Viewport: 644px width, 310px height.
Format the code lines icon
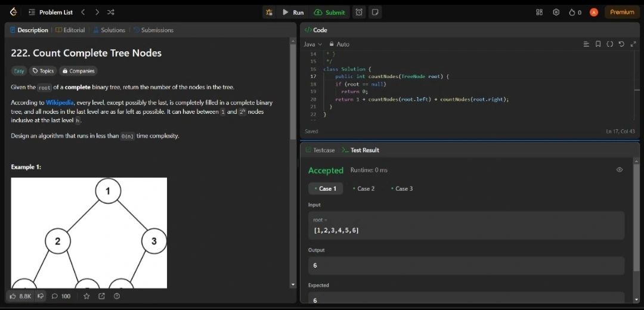point(586,44)
